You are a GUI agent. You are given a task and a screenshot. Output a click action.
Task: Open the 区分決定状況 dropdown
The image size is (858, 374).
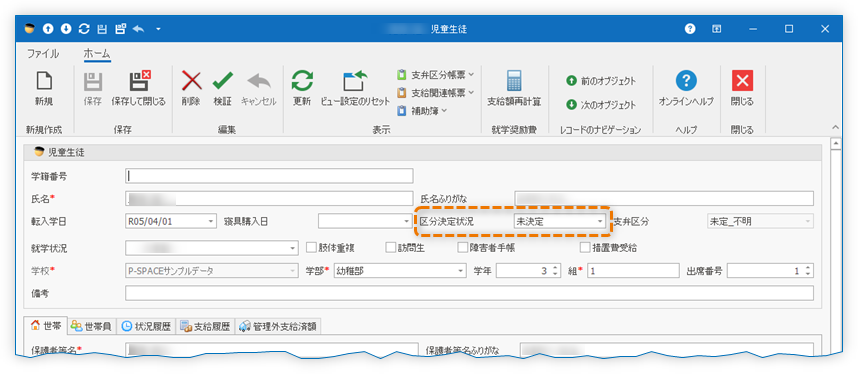pos(600,221)
